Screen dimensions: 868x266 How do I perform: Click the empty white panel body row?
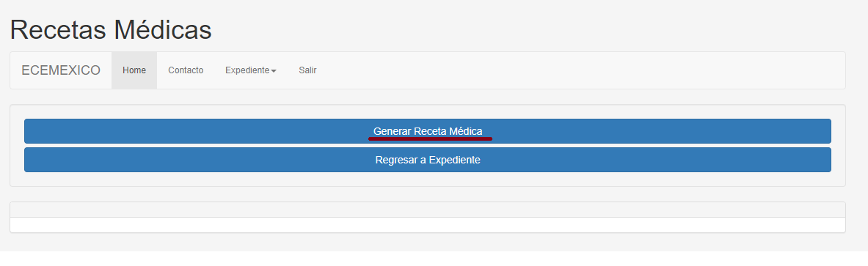coord(427,224)
